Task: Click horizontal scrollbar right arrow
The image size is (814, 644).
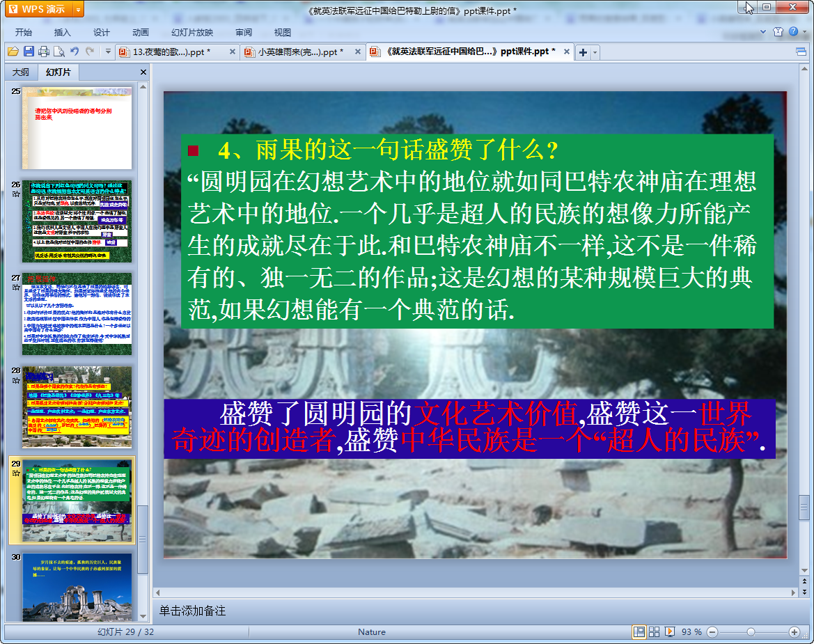Action: pos(793,592)
